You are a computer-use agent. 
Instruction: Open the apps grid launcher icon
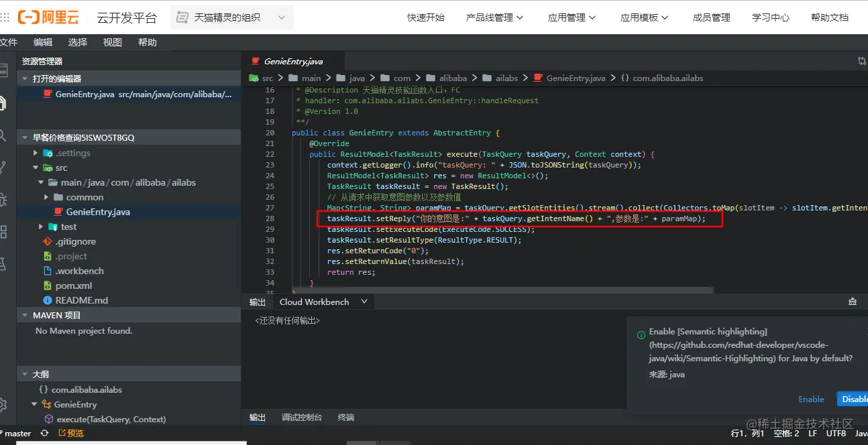click(4, 17)
